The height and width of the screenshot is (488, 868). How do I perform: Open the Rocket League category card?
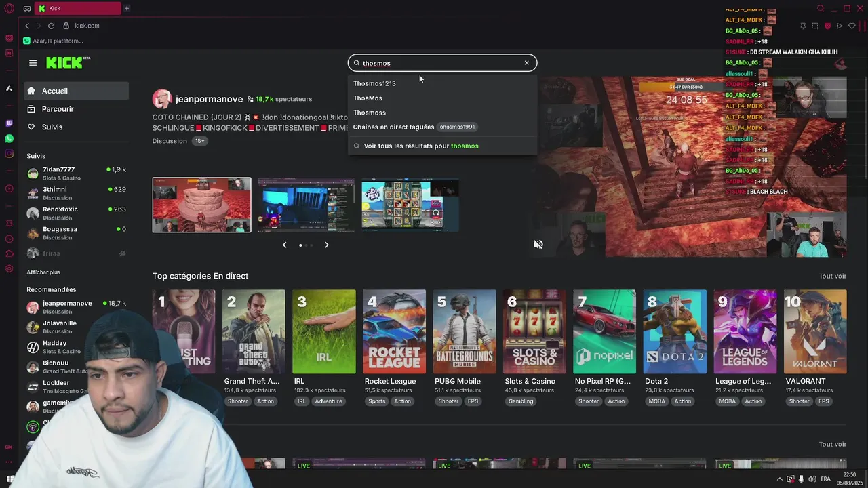pyautogui.click(x=394, y=332)
